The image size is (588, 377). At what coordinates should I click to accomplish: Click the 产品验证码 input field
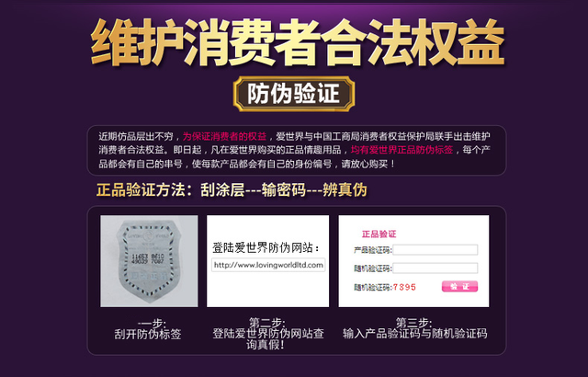tap(435, 249)
